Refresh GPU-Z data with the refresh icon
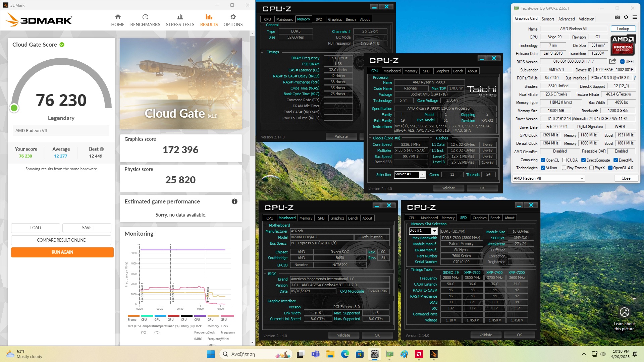 pos(626,17)
